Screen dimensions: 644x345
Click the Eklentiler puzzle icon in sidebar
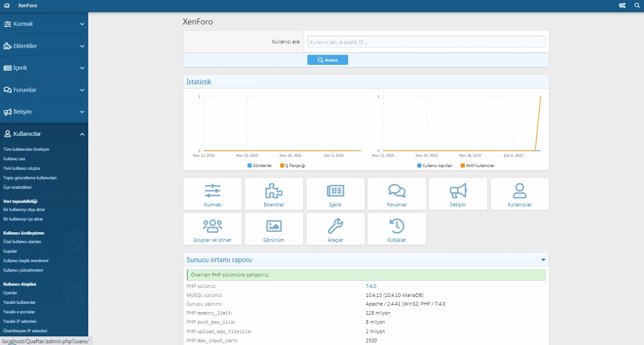pyautogui.click(x=8, y=46)
